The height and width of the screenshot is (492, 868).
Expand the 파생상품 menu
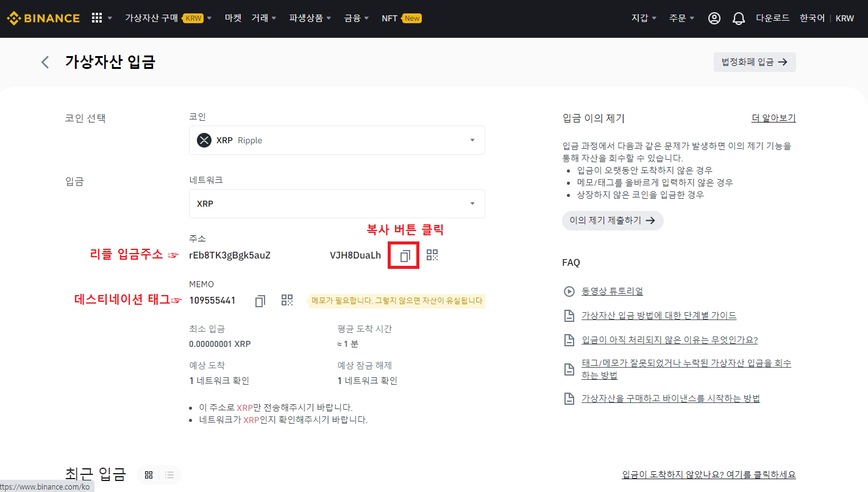point(310,18)
